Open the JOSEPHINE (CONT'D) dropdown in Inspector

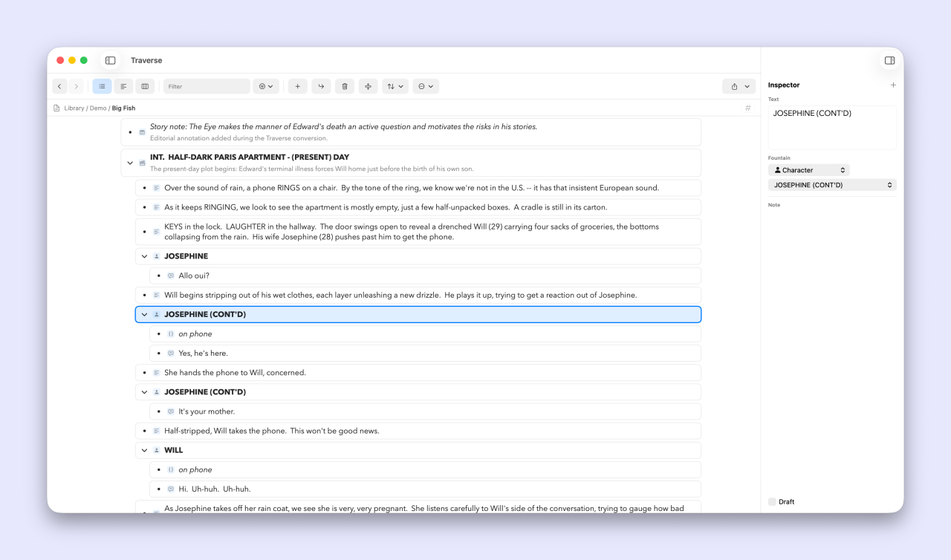coord(832,185)
